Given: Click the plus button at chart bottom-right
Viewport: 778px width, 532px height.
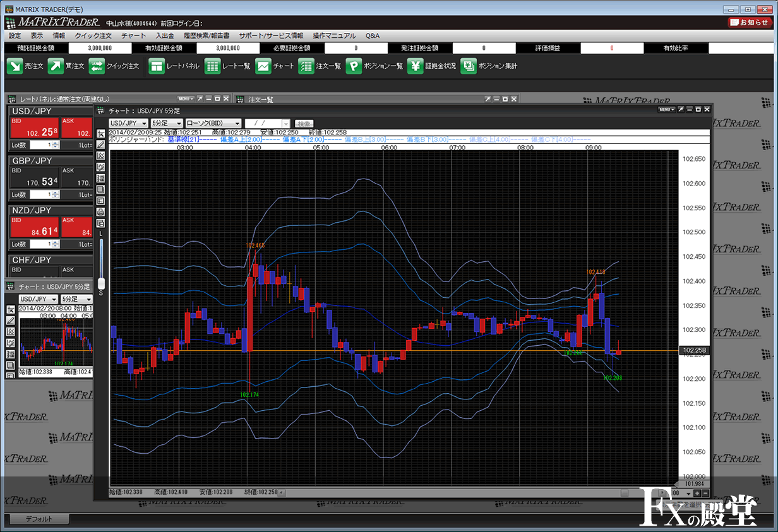Looking at the screenshot, I should tap(697, 493).
